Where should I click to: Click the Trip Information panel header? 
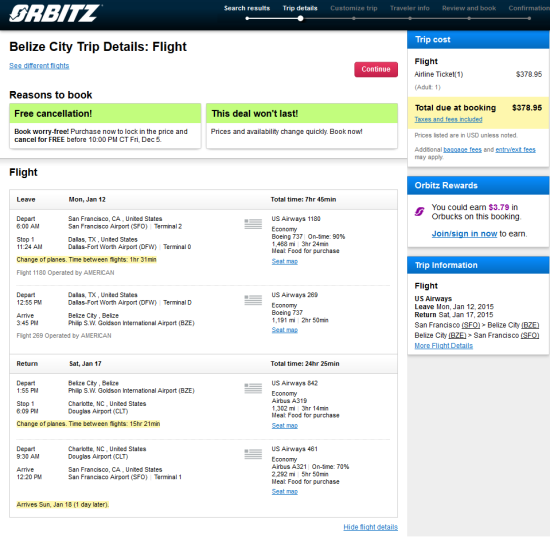pyautogui.click(x=478, y=265)
